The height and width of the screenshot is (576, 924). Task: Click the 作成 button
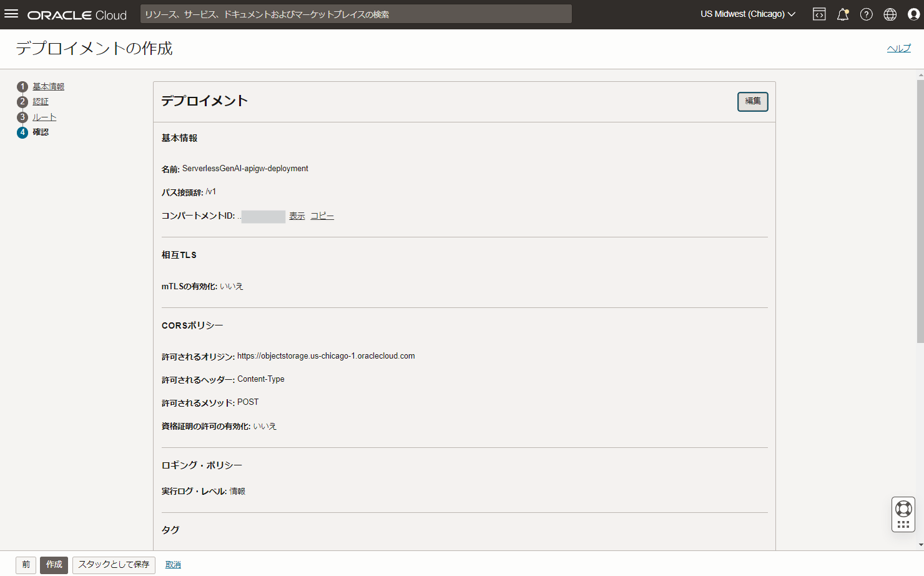tap(54, 565)
